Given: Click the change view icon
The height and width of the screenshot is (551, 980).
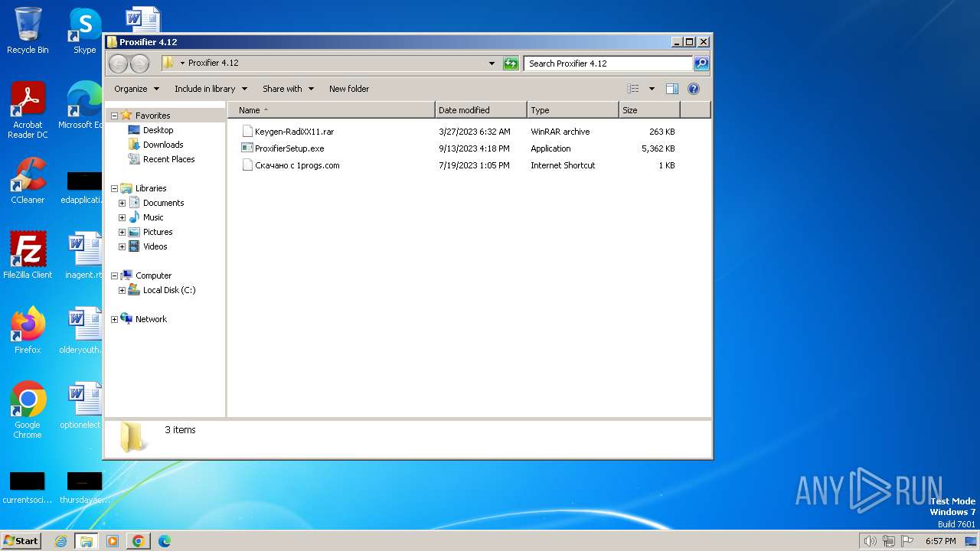Looking at the screenshot, I should (632, 89).
